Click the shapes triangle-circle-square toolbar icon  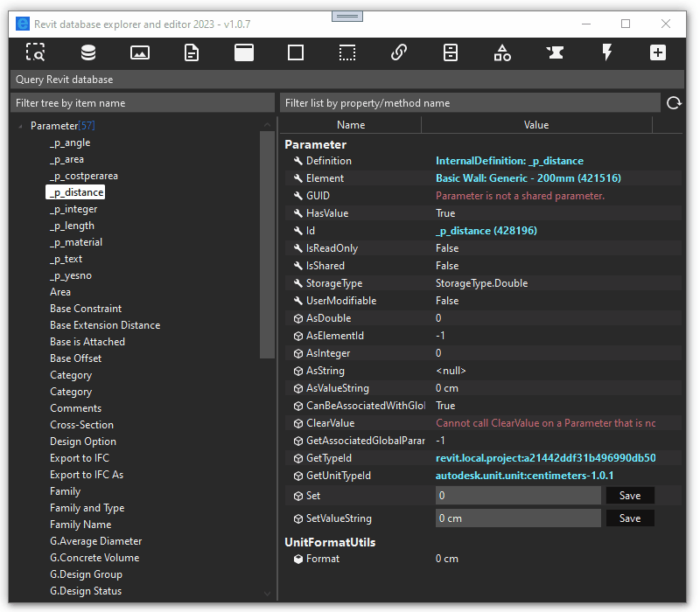click(x=502, y=52)
